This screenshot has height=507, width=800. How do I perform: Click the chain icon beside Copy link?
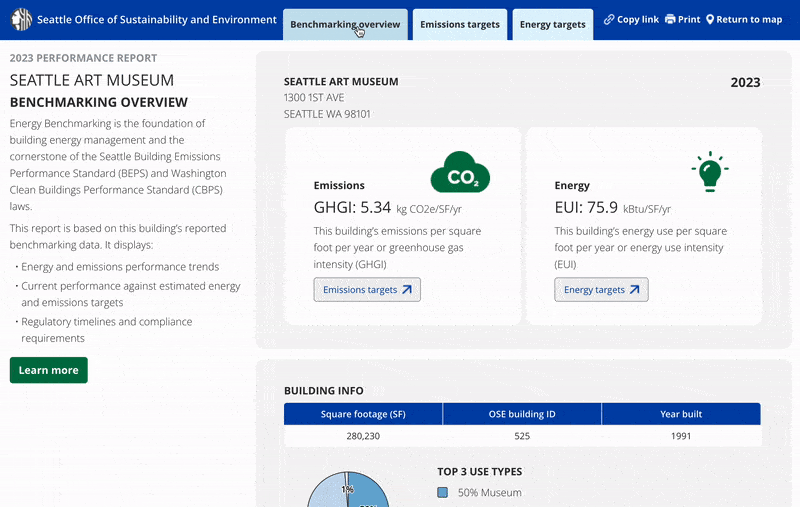click(609, 19)
